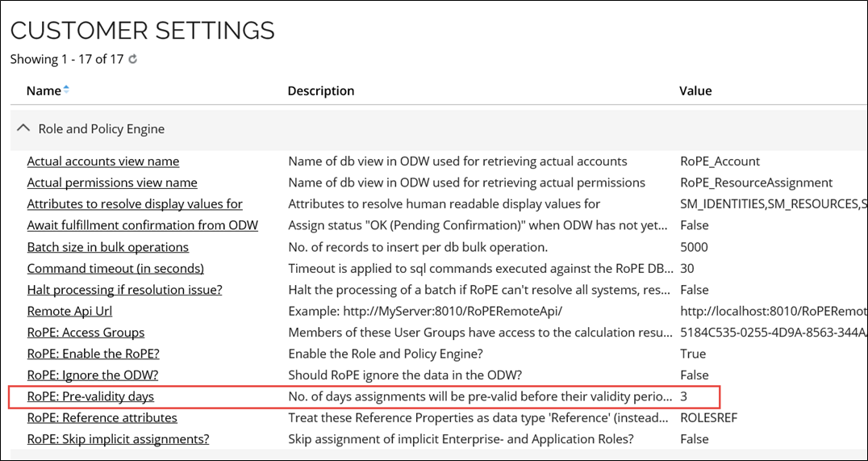Image resolution: width=868 pixels, height=461 pixels.
Task: Open Await fulfillment confirmation from ODW setting
Action: click(143, 225)
